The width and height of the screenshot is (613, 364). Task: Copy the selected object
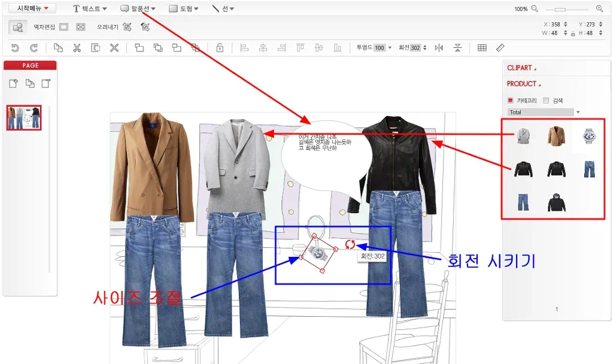tap(58, 48)
